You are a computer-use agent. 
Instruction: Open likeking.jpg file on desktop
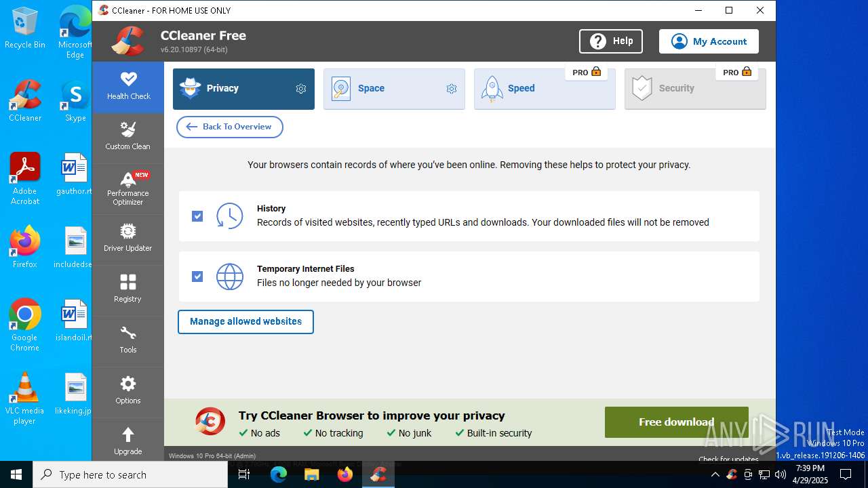[75, 394]
